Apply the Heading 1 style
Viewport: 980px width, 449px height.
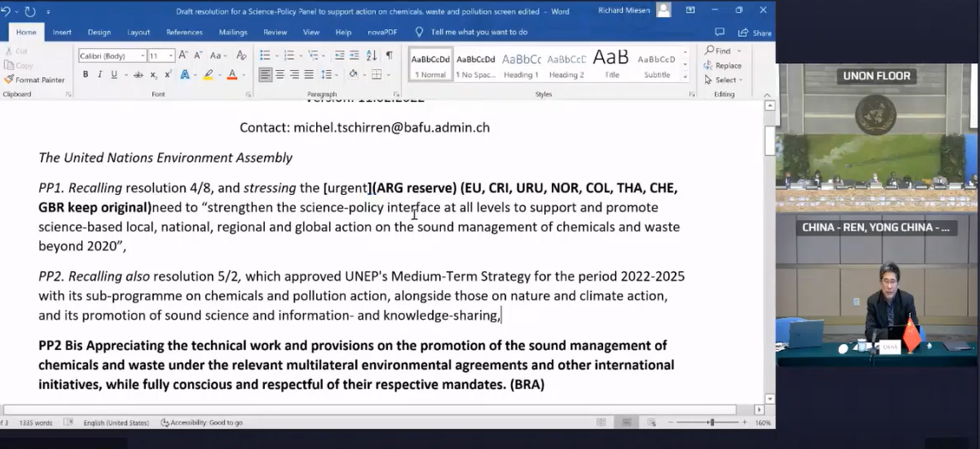(x=521, y=64)
